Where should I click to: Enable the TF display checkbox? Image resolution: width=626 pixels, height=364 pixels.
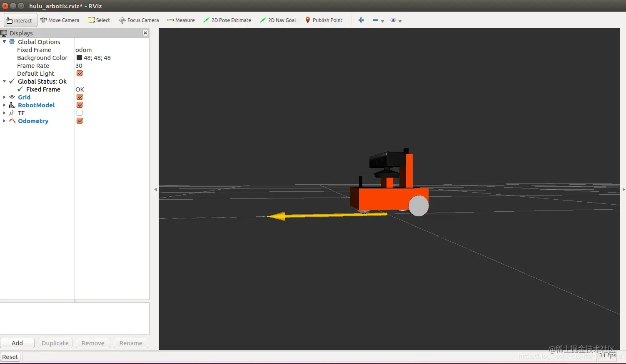pos(80,113)
